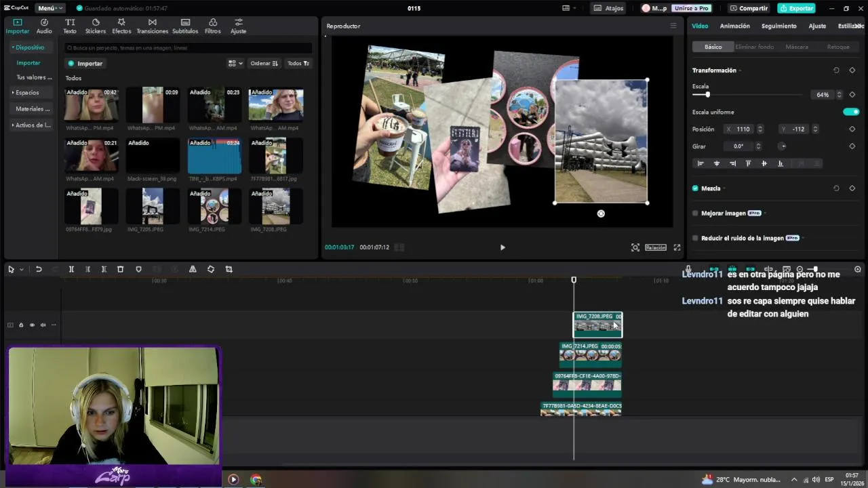Open the Ordenar sort dropdown
Screen dimensions: 868x488
tap(264, 63)
